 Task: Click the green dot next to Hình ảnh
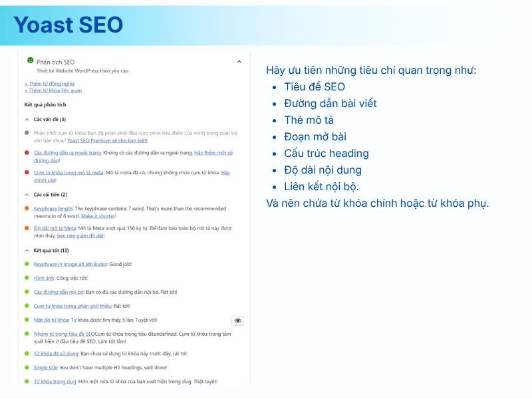point(26,278)
